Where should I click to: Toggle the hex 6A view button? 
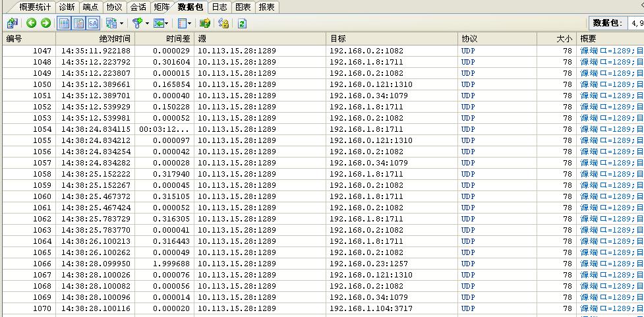(93, 23)
